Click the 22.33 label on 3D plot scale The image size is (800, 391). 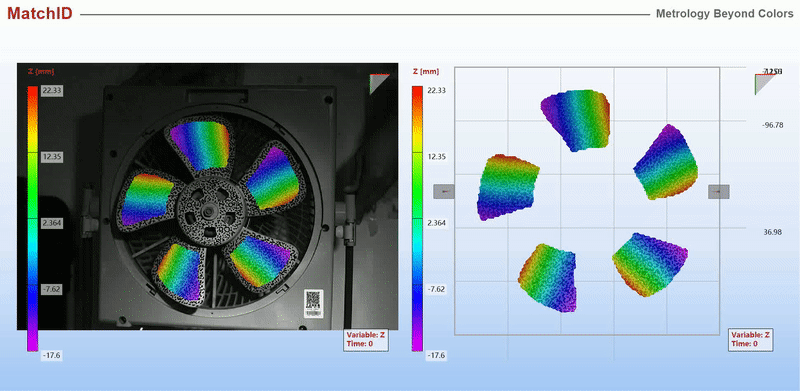436,90
